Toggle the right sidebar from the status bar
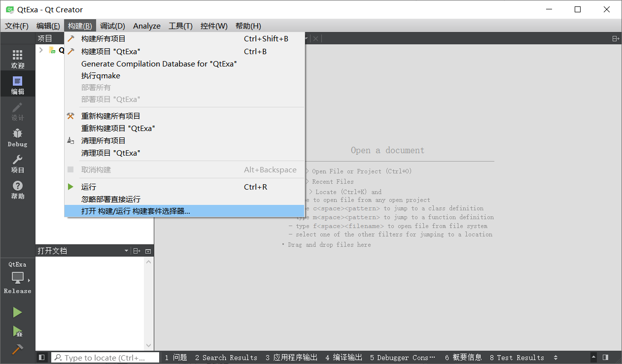Viewport: 622px width, 364px height. click(605, 358)
